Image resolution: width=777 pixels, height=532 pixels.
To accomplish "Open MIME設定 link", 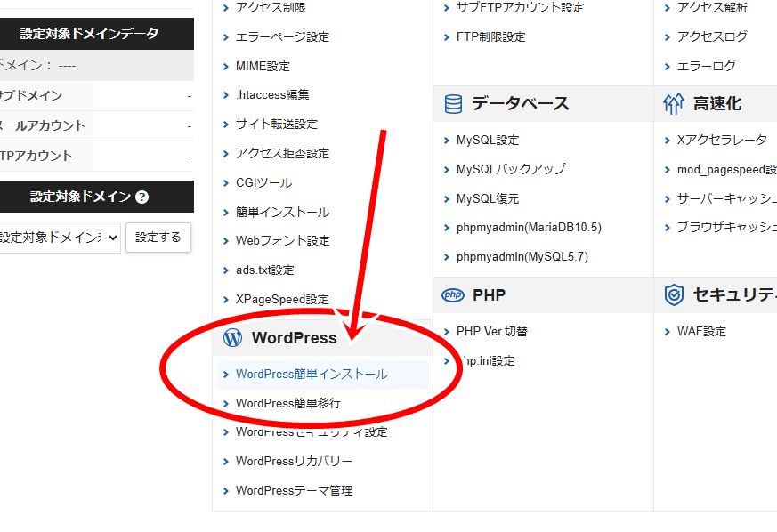I will click(263, 67).
